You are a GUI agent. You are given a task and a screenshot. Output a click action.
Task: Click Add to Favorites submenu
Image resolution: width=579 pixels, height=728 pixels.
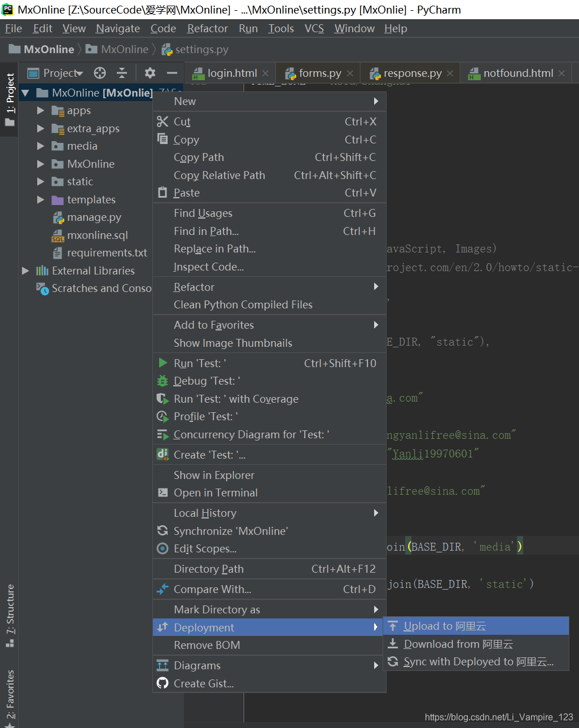269,325
